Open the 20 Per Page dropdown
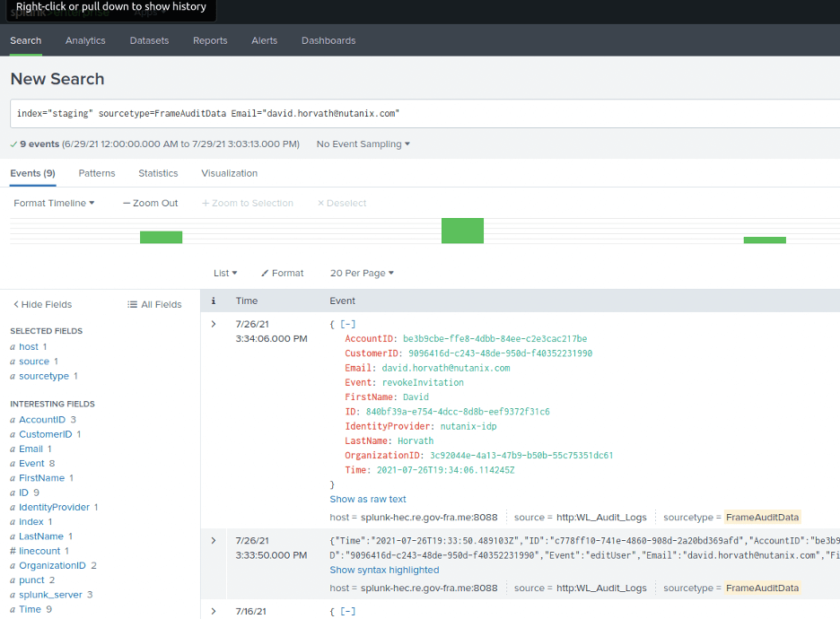The height and width of the screenshot is (619, 840). pyautogui.click(x=362, y=274)
